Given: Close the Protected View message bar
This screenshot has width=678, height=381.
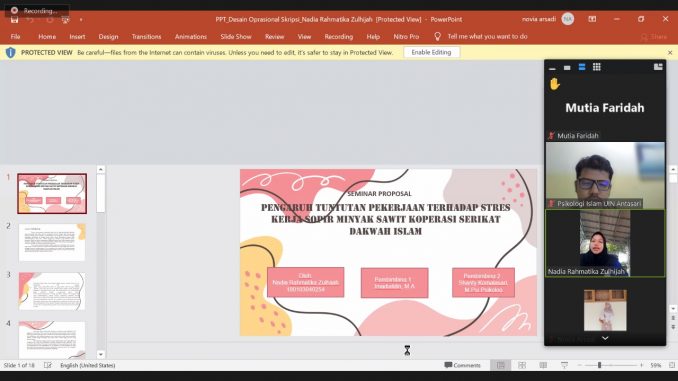Looking at the screenshot, I should click(670, 52).
